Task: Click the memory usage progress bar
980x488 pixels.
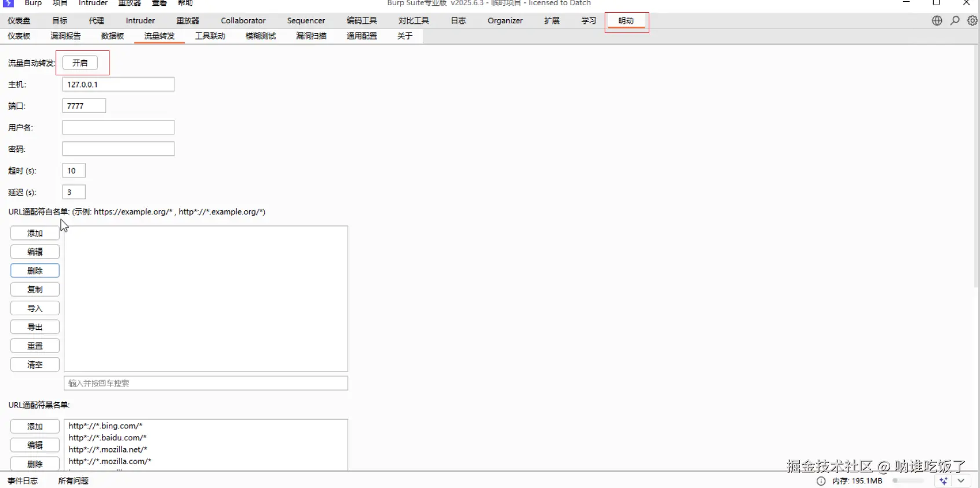Action: click(x=909, y=481)
